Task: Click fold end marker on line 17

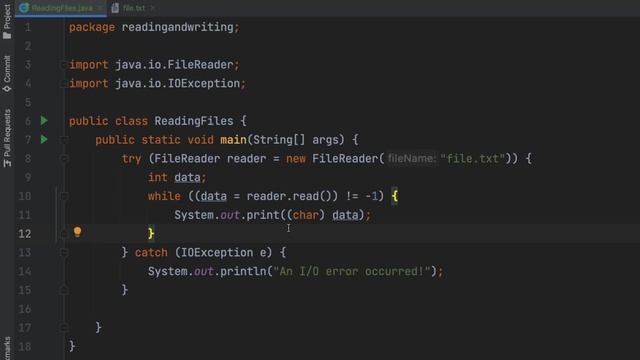Action: (64, 328)
